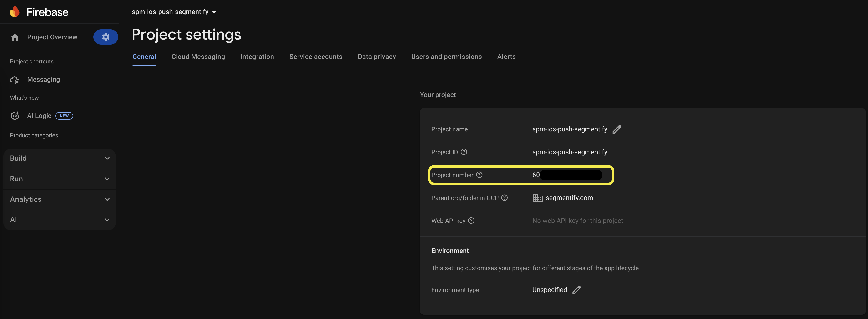868x319 pixels.
Task: Click the NEW badge next to AI Logic
Action: coord(64,116)
